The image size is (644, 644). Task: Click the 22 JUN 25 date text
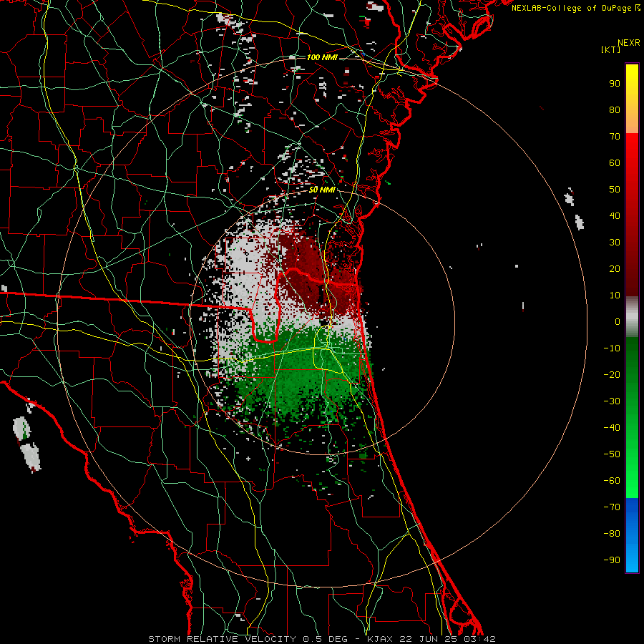tap(429, 639)
